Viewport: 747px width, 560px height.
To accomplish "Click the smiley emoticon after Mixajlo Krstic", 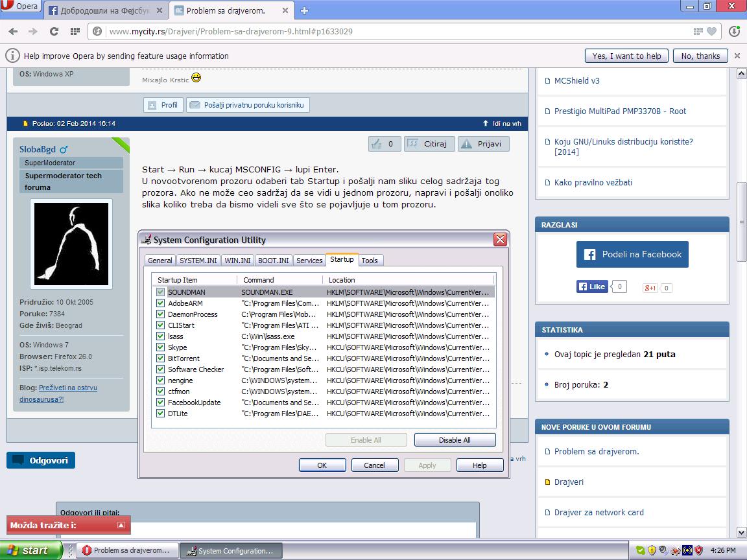I will click(x=196, y=77).
